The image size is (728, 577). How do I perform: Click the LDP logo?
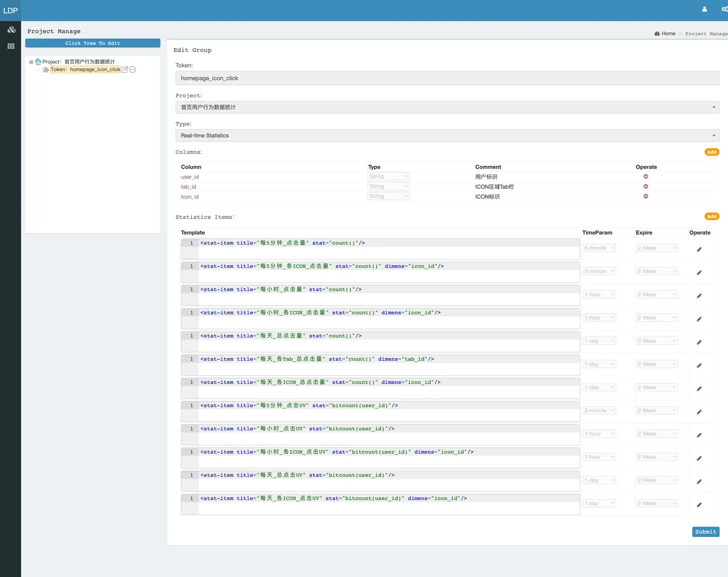click(x=10, y=10)
